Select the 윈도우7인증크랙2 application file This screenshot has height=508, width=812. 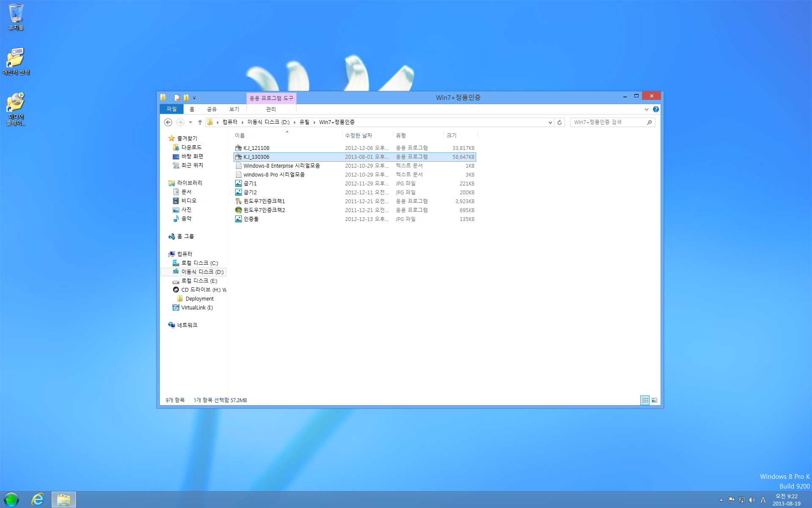(354, 210)
